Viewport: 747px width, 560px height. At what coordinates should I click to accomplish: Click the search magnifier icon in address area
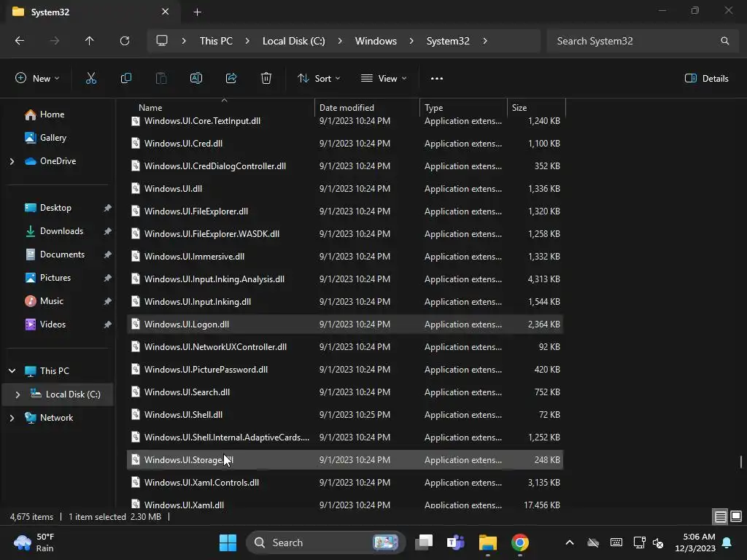pos(724,41)
